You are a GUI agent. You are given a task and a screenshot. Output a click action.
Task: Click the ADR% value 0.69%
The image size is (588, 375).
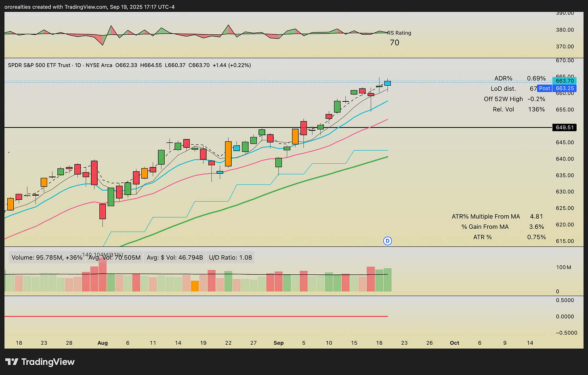tap(536, 78)
